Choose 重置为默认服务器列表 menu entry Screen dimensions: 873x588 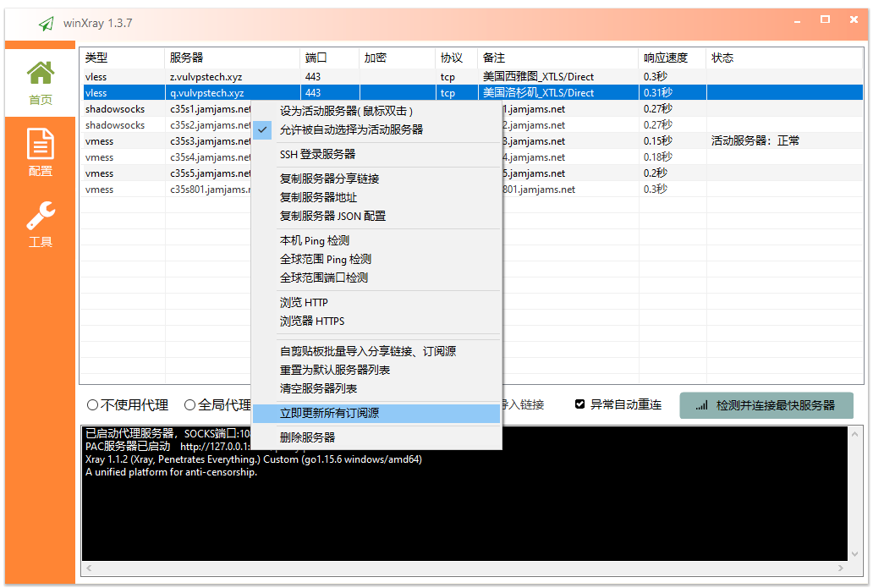point(377,370)
